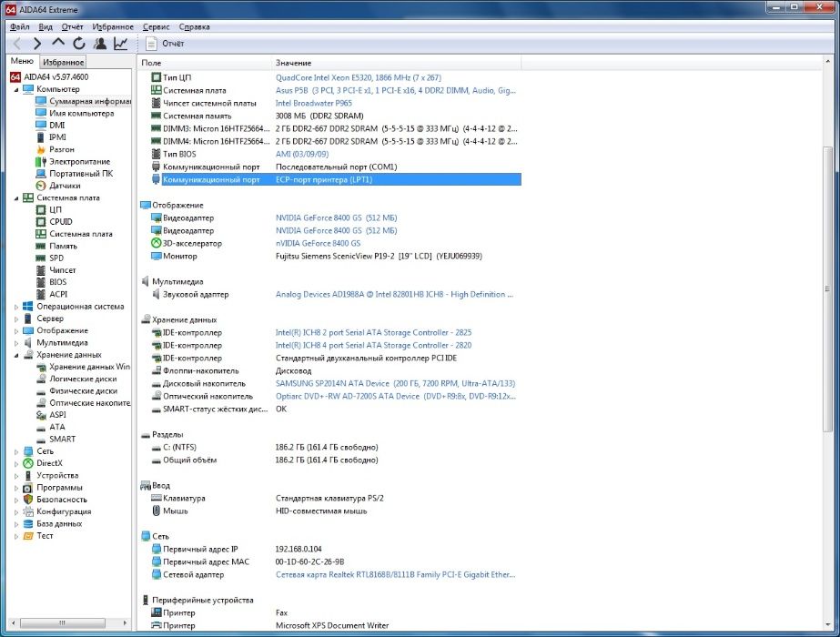Open the SPD icon in the tree
Image resolution: width=840 pixels, height=637 pixels.
click(41, 258)
